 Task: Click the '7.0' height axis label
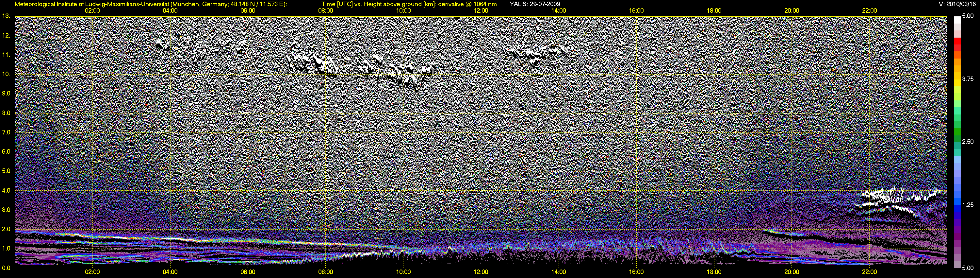tap(6, 132)
